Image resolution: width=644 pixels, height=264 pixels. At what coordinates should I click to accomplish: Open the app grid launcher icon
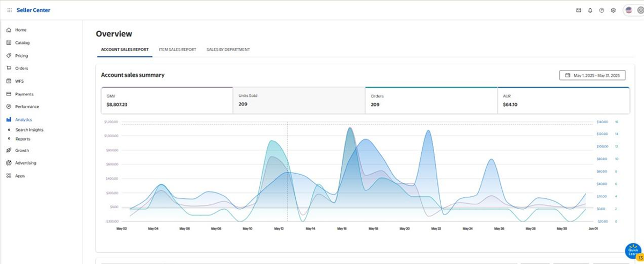pyautogui.click(x=10, y=10)
